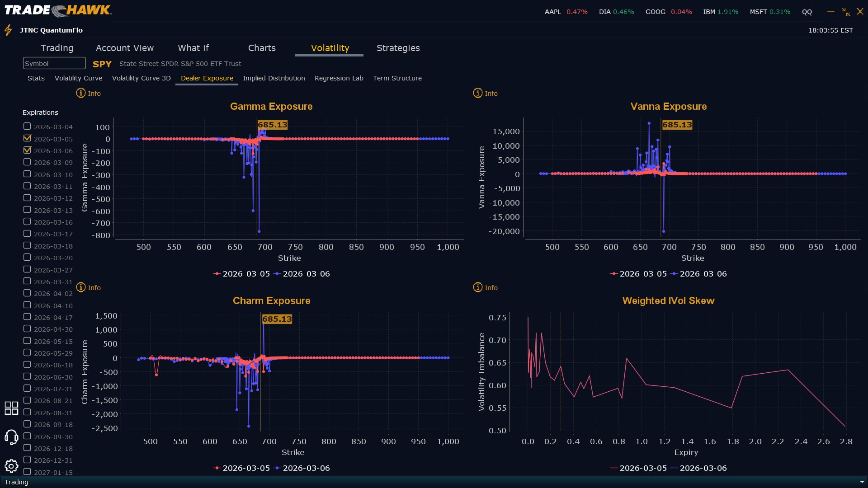Open the settings gear icon
The image size is (868, 488).
pos(11,466)
